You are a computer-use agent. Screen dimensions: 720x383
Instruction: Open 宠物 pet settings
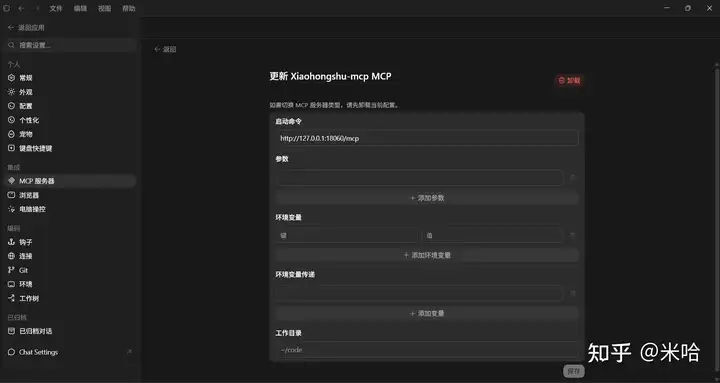click(70, 134)
